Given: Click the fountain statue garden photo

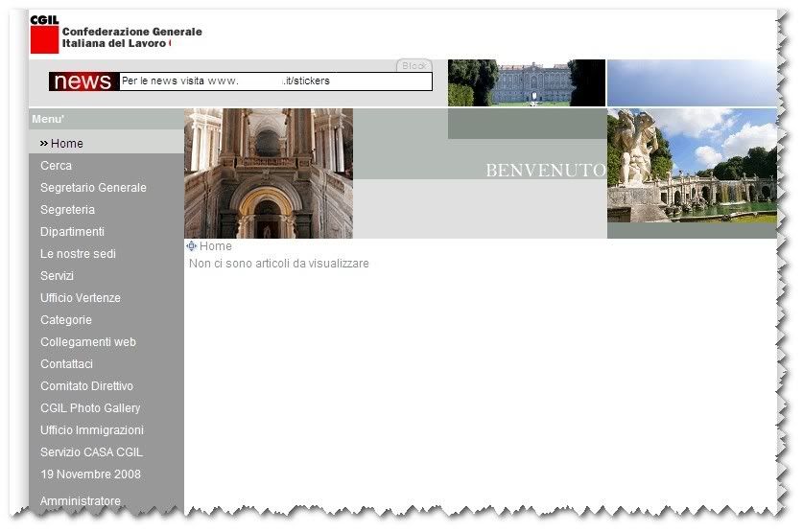Looking at the screenshot, I should click(x=692, y=168).
